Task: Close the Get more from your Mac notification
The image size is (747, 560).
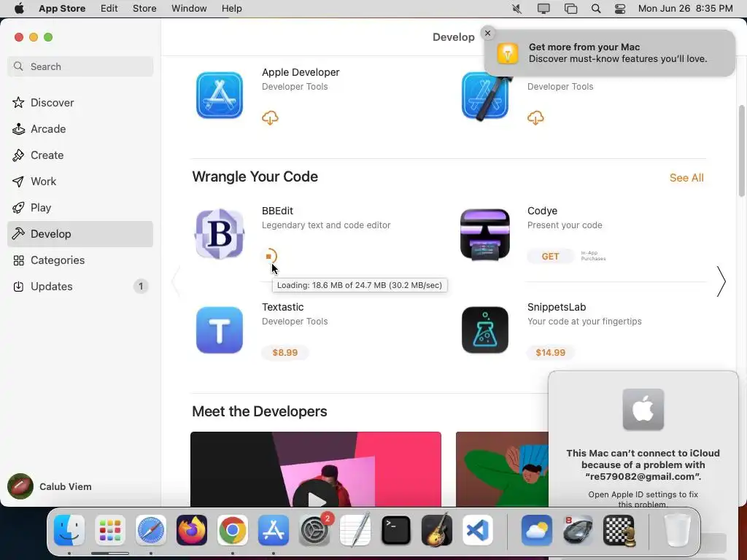Action: [487, 33]
